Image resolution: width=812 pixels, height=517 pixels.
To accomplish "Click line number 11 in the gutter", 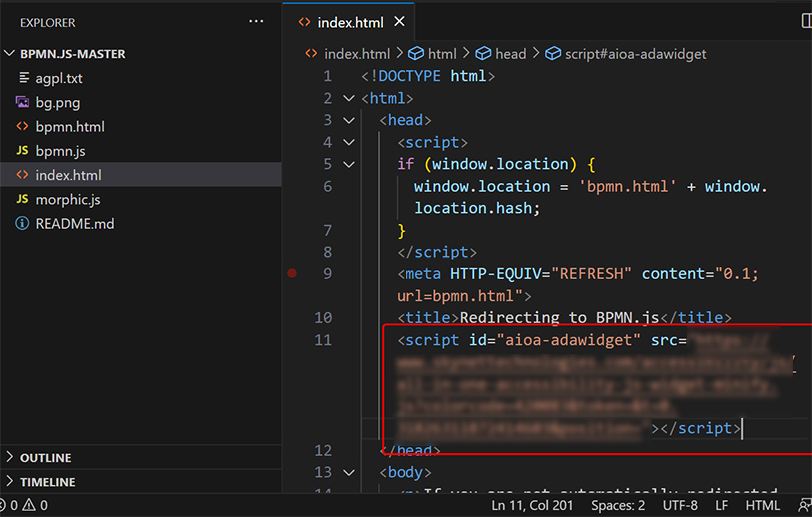I will (x=323, y=340).
